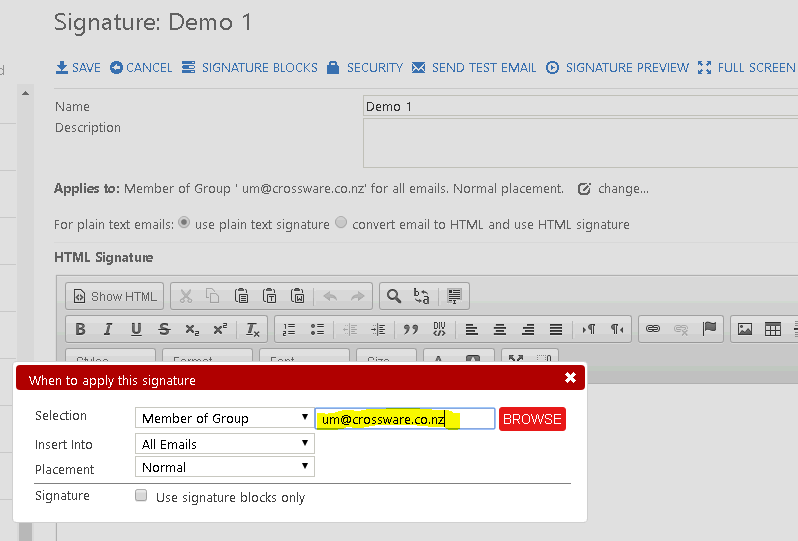Open Signature Blocks
Screen dimensions: 798x541
click(250, 68)
